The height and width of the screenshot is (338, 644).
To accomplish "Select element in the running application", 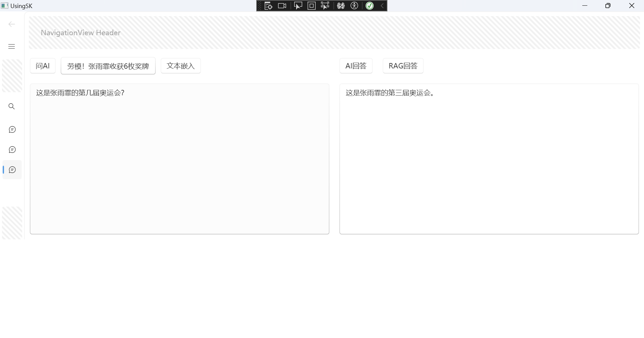I will coord(325,5).
